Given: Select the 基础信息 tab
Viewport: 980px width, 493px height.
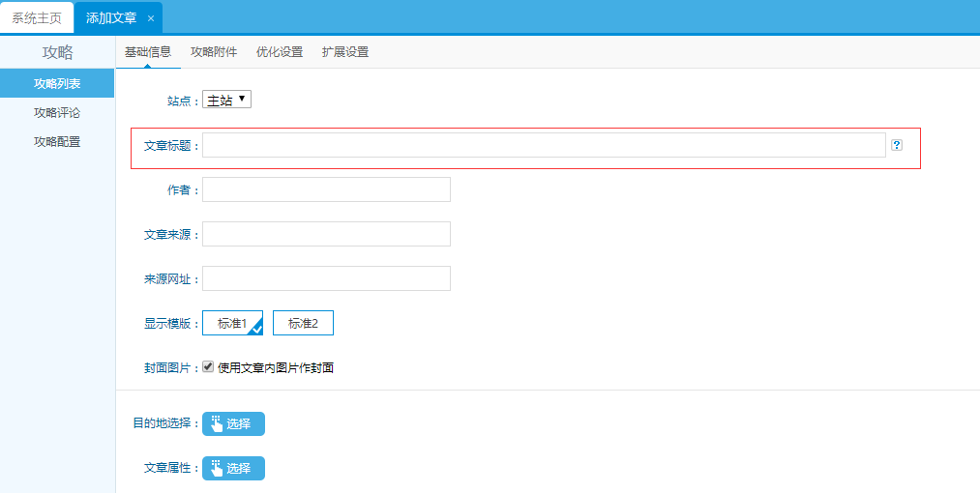Looking at the screenshot, I should click(148, 52).
